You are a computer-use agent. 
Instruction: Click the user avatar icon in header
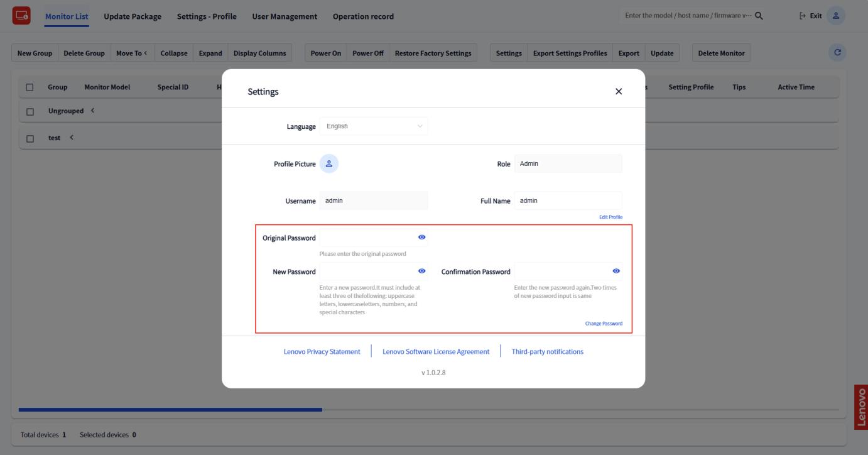click(835, 16)
